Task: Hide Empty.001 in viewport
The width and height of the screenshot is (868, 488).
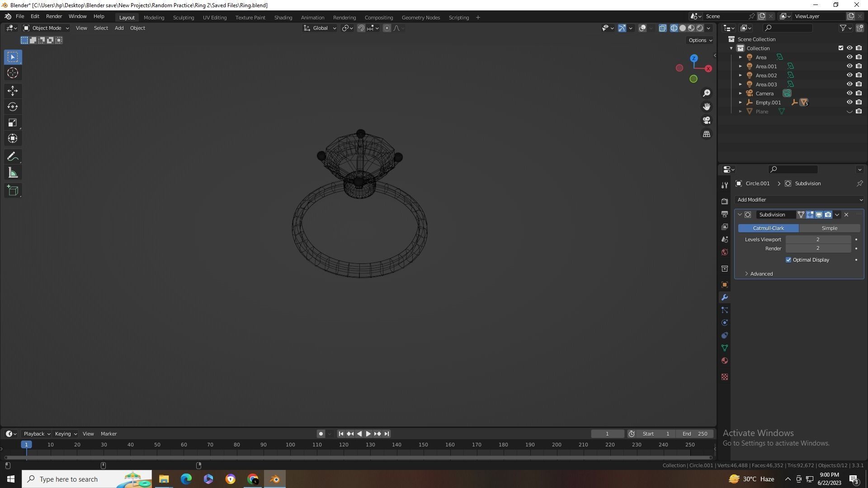Action: 849,102
